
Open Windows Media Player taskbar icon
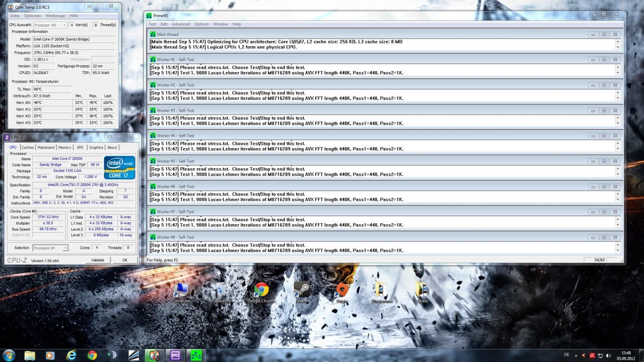[50, 355]
